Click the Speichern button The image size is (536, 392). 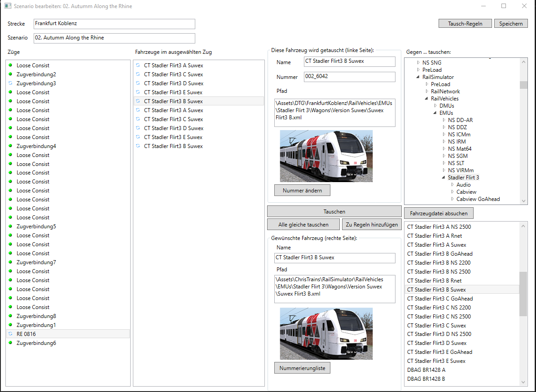point(511,24)
